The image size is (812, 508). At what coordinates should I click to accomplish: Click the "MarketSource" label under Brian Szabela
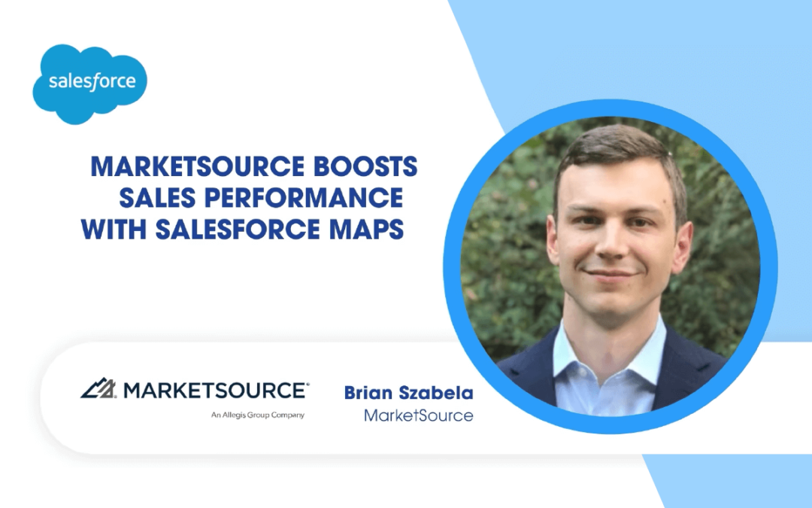point(419,415)
